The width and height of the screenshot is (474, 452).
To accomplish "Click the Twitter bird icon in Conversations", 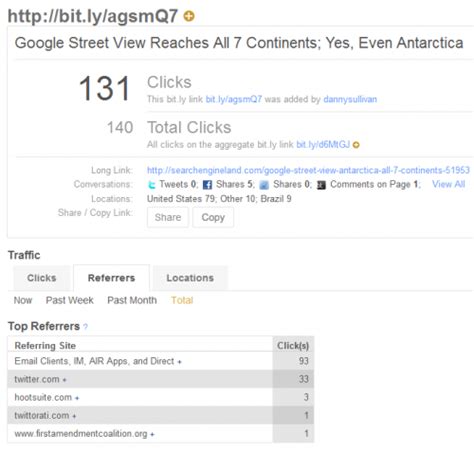I will (x=152, y=185).
